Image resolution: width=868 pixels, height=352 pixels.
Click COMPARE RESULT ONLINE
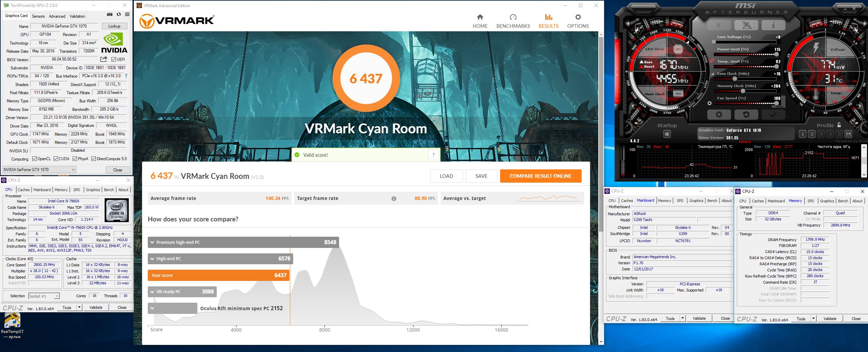(541, 176)
